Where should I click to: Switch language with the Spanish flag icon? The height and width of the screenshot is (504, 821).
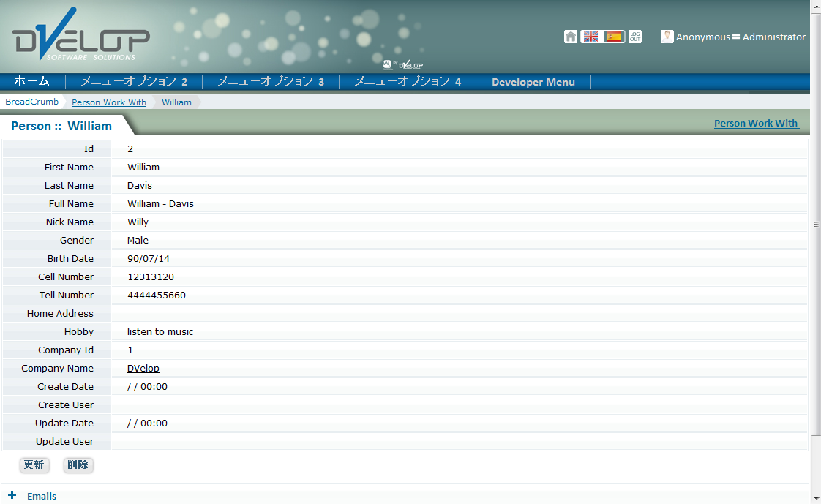click(614, 37)
